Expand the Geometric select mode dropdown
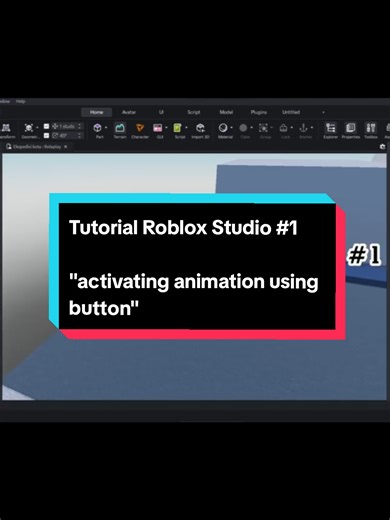390x520 pixels. [x=37, y=128]
